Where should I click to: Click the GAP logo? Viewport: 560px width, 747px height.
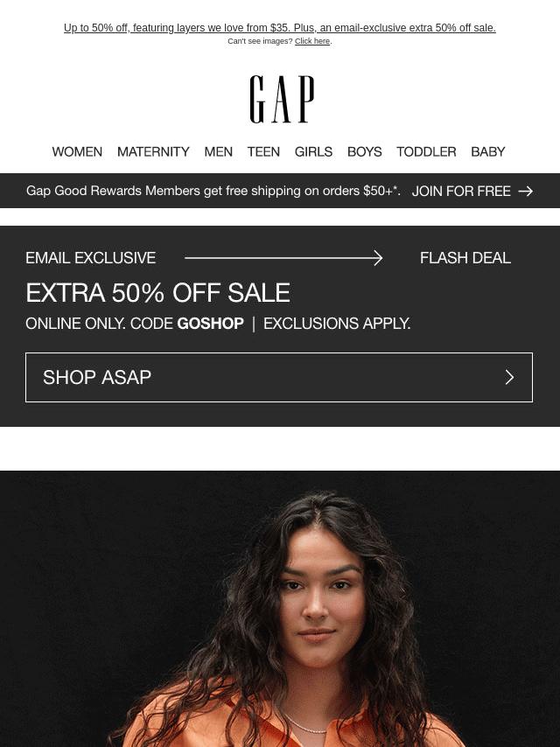pos(282,99)
